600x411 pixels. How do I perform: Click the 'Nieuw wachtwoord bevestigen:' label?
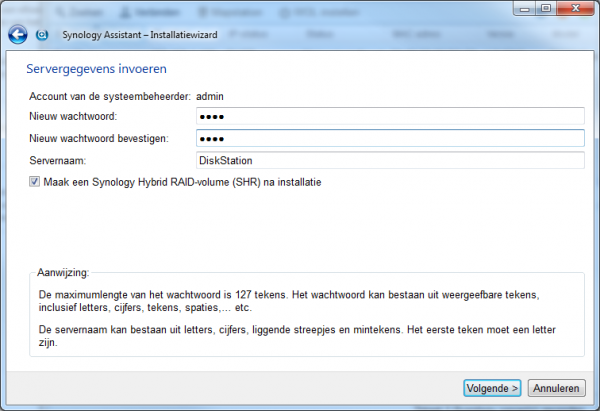tap(98, 138)
